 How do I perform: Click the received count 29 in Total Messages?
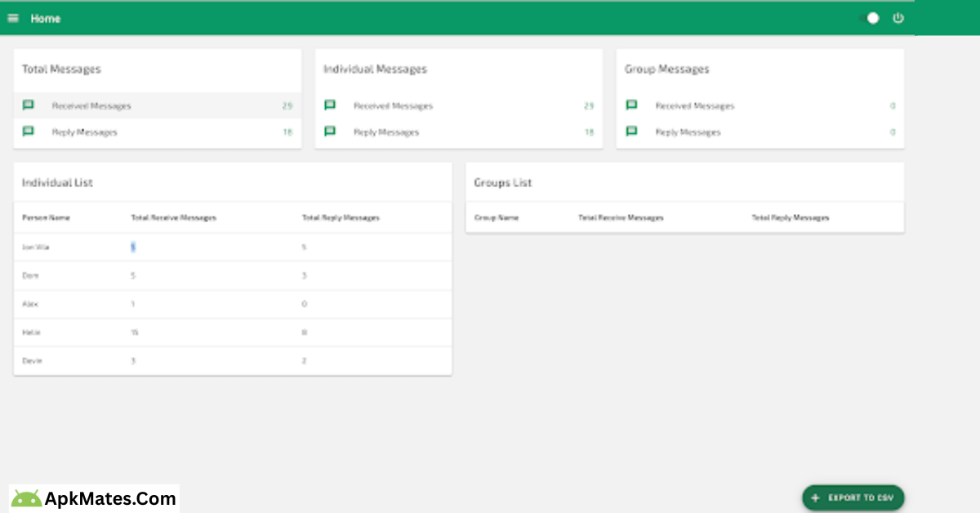(287, 105)
